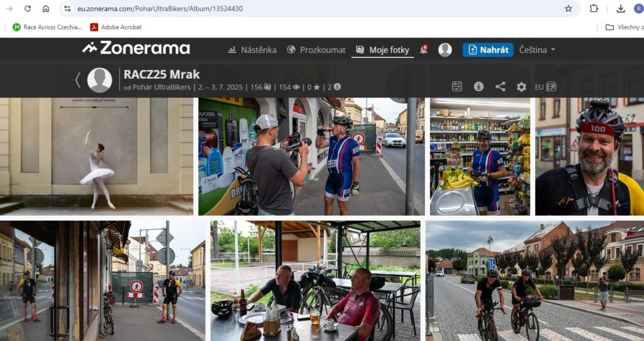
Task: Share the album via share icon
Action: coord(500,87)
